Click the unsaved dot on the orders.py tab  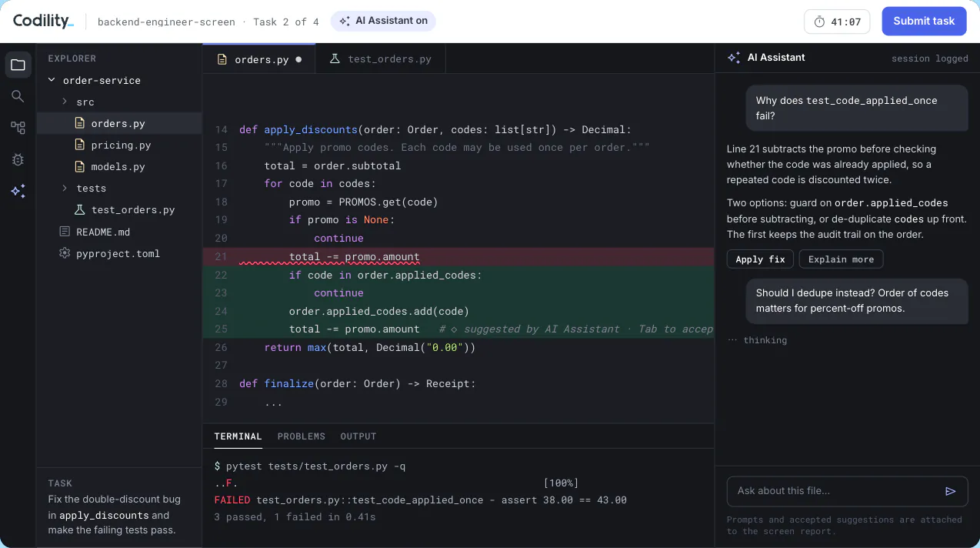tap(298, 59)
